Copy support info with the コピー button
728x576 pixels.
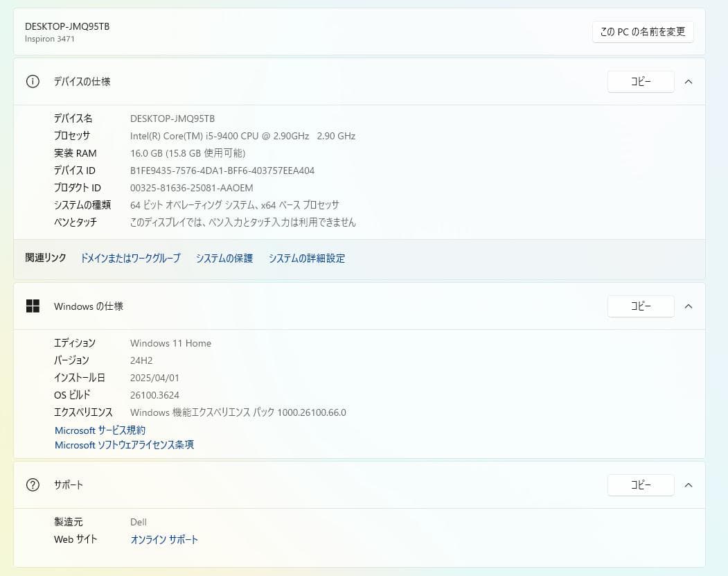(x=640, y=485)
